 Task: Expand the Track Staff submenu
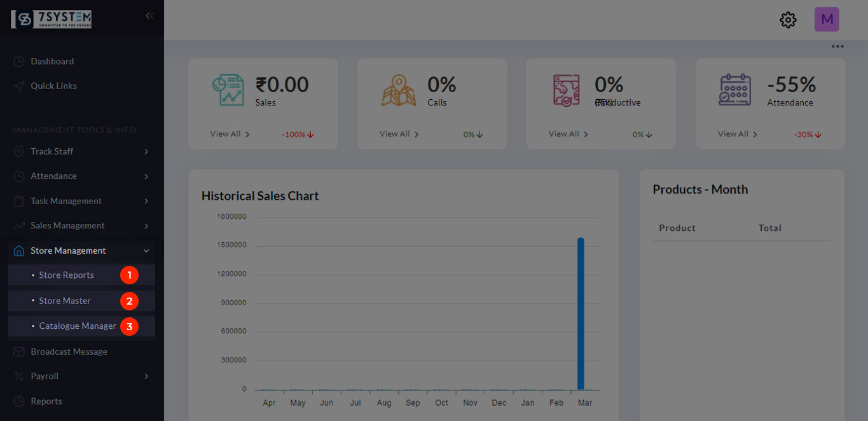pos(146,151)
